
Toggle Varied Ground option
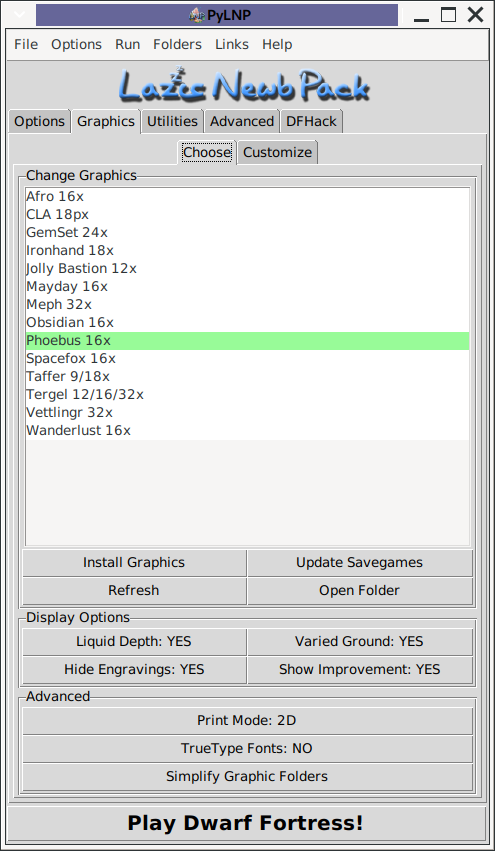pyautogui.click(x=359, y=642)
